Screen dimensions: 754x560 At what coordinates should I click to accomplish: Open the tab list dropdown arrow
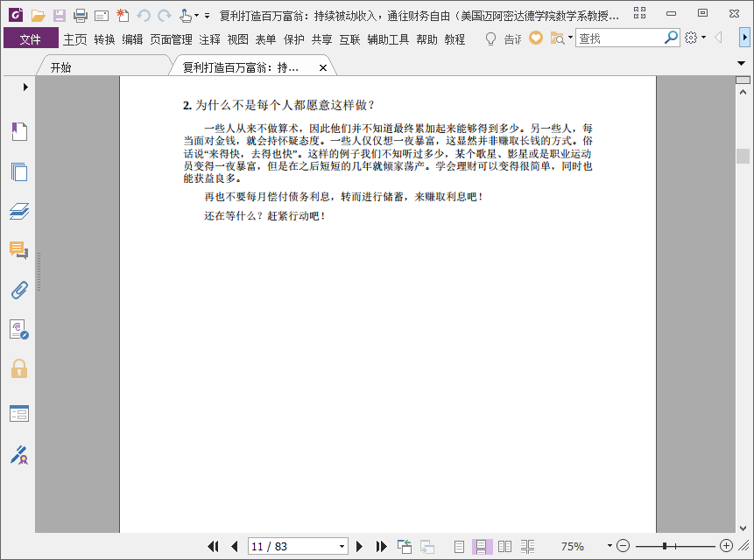(x=741, y=63)
